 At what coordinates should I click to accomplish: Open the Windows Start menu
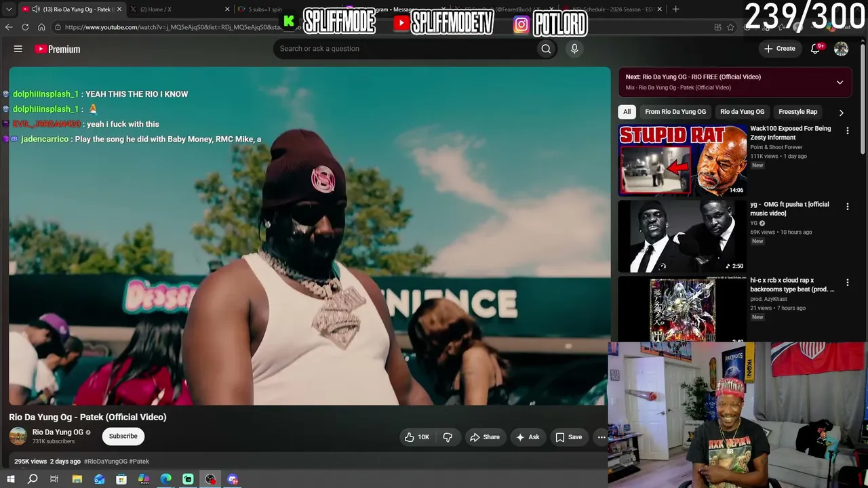tap(10, 479)
